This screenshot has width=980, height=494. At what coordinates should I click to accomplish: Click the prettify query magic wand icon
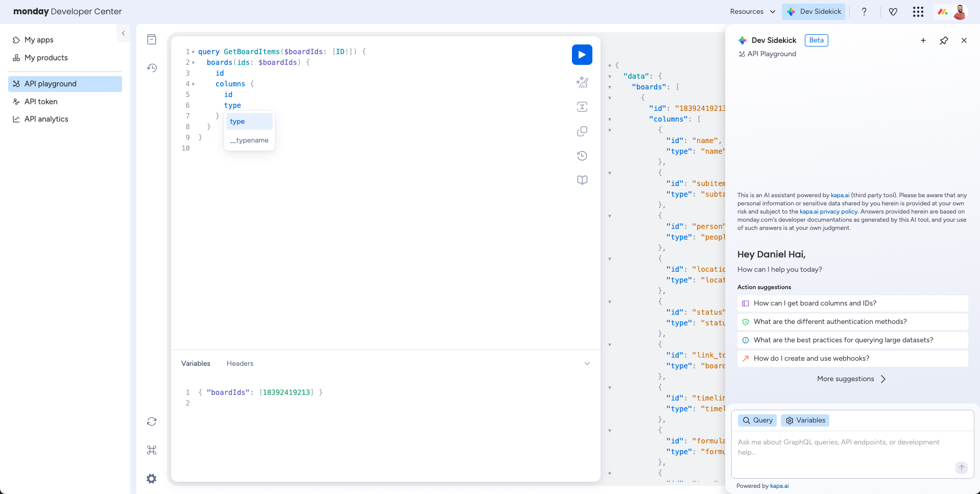point(582,82)
